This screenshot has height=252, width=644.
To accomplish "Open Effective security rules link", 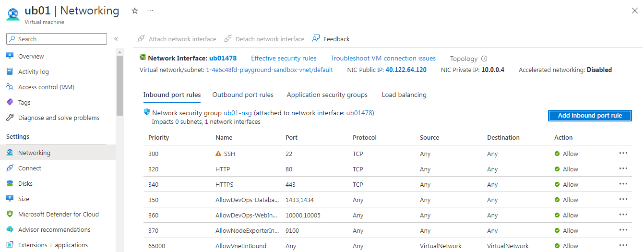I will pyautogui.click(x=284, y=58).
